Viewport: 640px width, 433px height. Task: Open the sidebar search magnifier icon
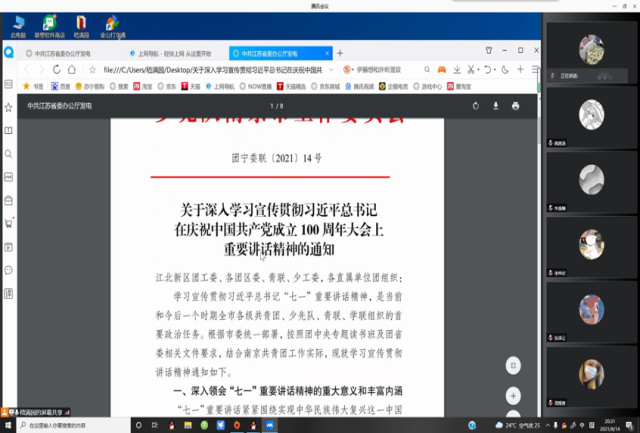8,154
